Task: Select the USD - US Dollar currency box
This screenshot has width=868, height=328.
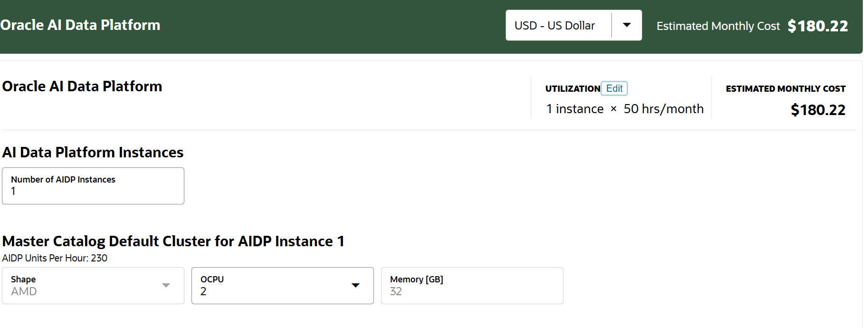Action: [573, 25]
